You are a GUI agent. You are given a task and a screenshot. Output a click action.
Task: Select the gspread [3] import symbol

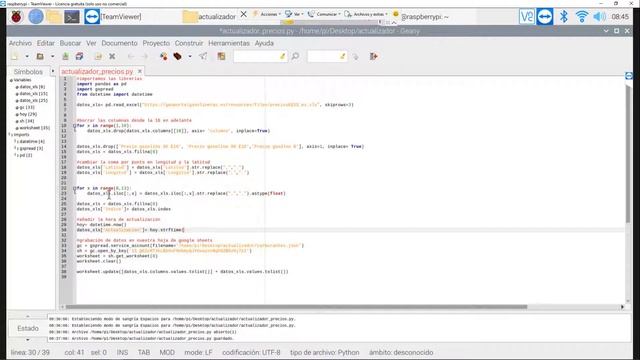click(x=29, y=148)
